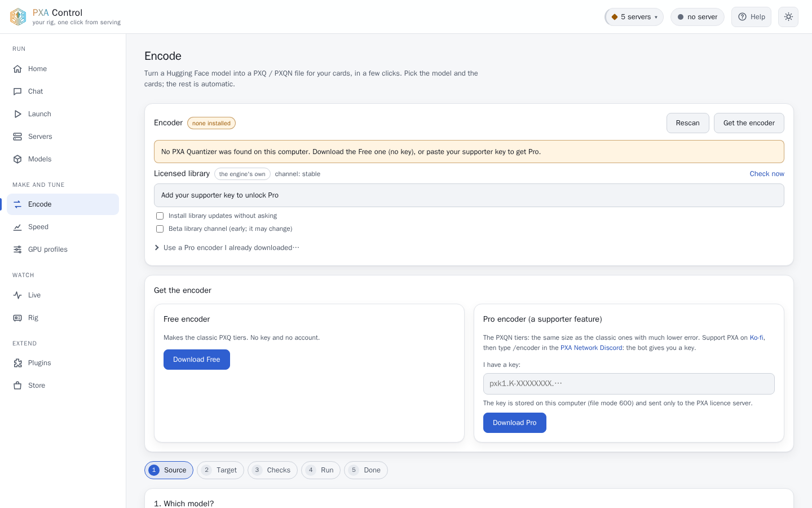Click the 'channel: stable' text
Image resolution: width=812 pixels, height=508 pixels.
pos(298,174)
